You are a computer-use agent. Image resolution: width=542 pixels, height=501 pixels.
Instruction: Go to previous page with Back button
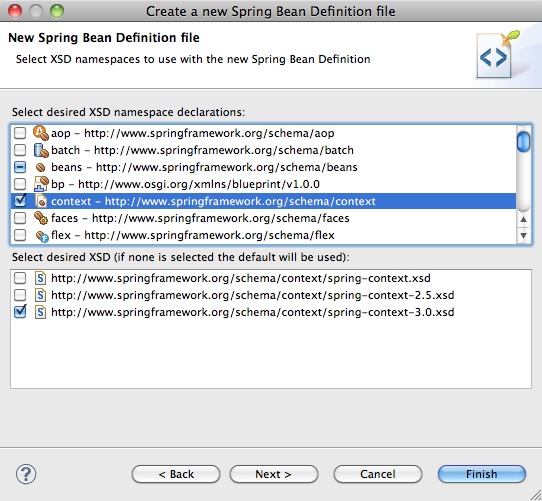(x=176, y=474)
